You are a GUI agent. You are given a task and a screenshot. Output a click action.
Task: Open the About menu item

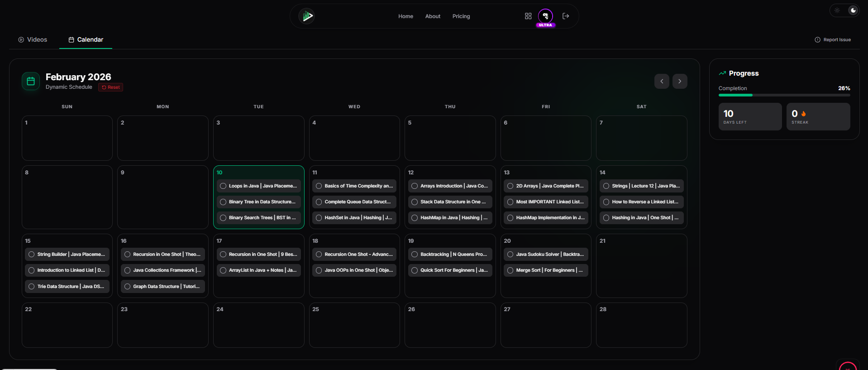(x=433, y=16)
